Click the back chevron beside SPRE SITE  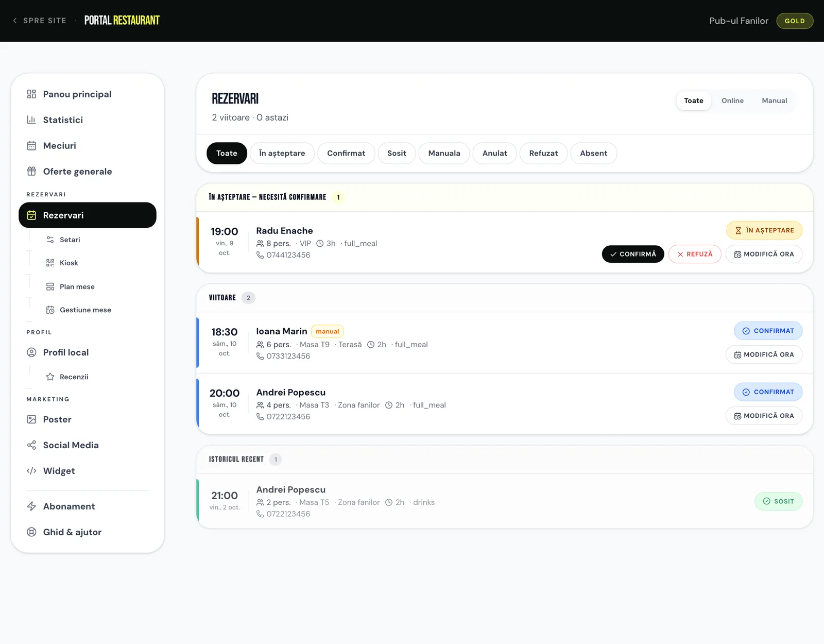click(15, 21)
